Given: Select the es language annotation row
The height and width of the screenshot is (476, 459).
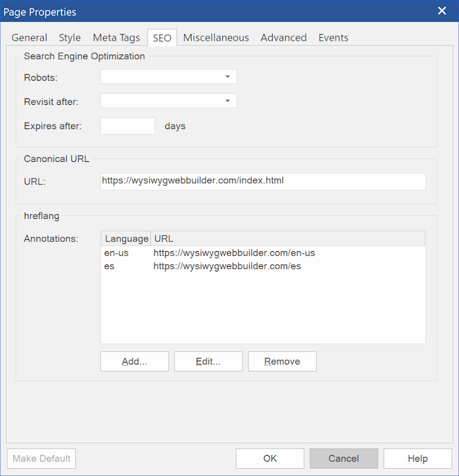Looking at the screenshot, I should [x=263, y=266].
